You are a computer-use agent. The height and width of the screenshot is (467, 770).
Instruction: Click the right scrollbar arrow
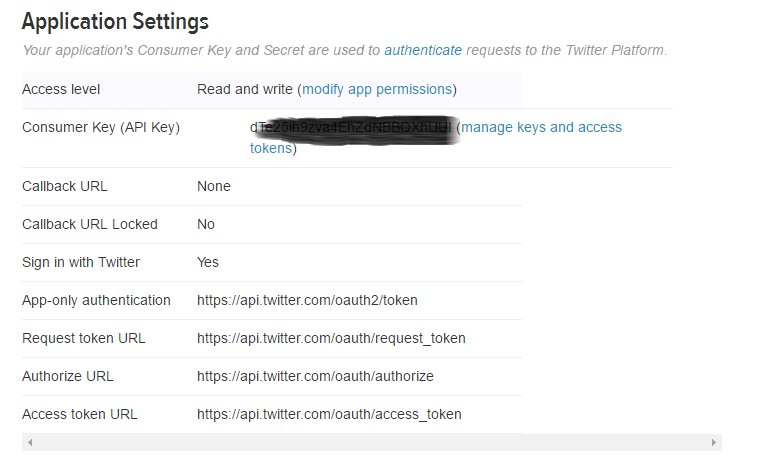714,442
